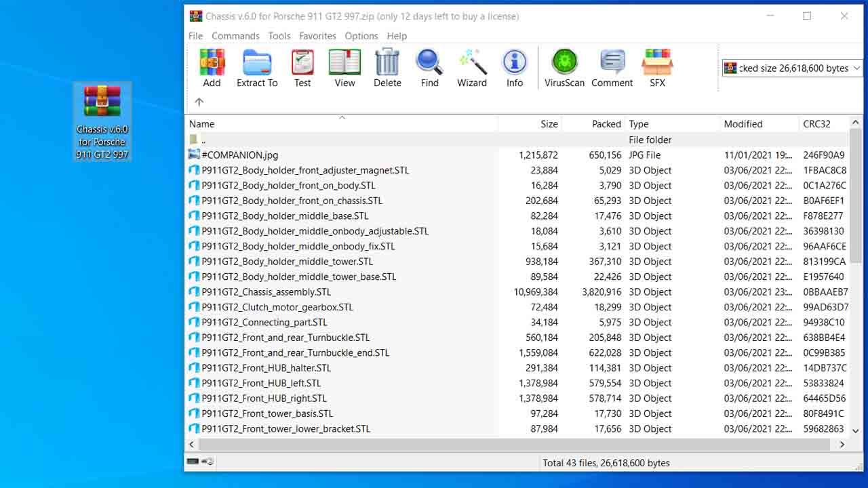This screenshot has height=488, width=868.
Task: Open the Help menu
Action: pos(397,36)
